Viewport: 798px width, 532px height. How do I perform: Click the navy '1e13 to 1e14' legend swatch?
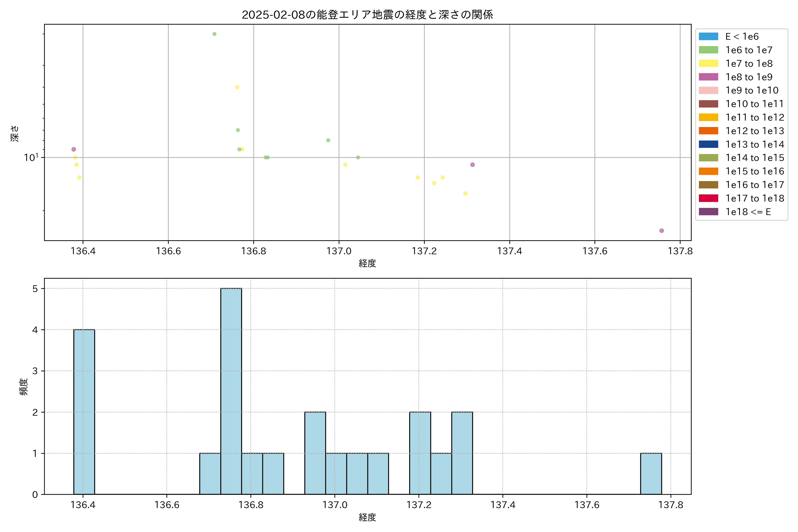708,144
